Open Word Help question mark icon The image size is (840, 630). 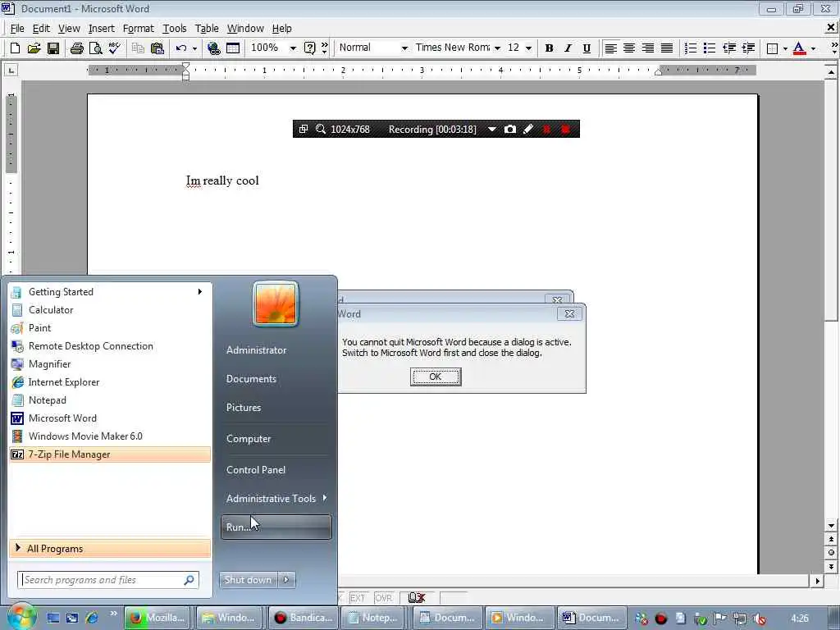click(309, 48)
